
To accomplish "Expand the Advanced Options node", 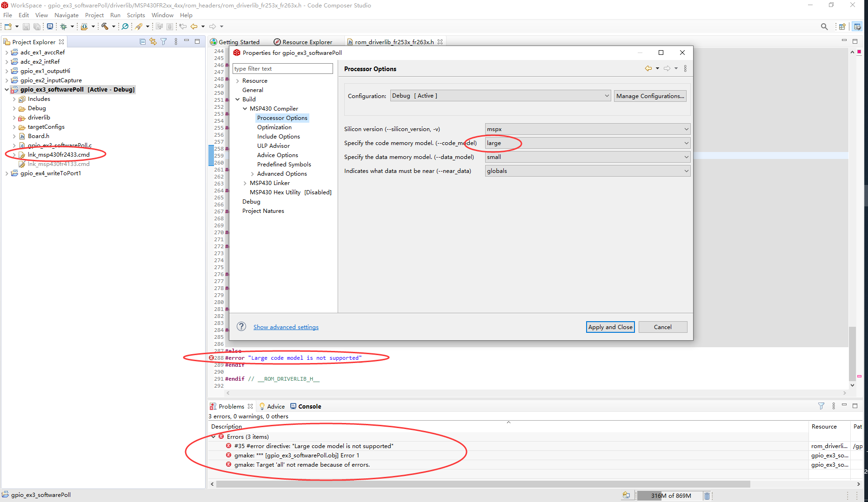I will (x=253, y=174).
